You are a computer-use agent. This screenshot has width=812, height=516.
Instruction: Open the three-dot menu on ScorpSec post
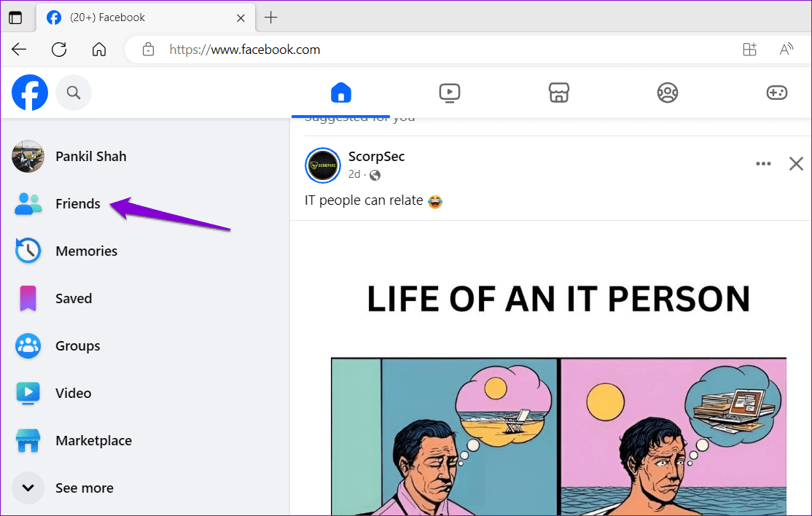coord(763,164)
